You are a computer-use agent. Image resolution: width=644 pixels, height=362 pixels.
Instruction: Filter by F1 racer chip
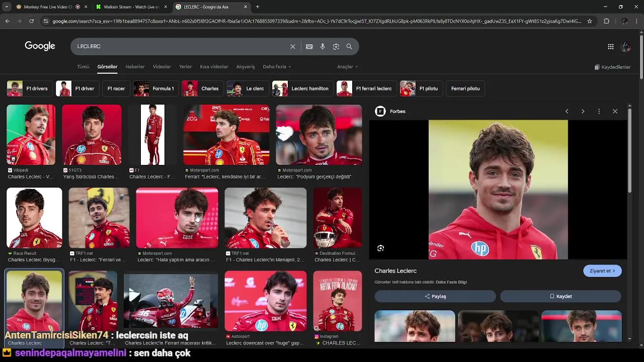pos(116,88)
